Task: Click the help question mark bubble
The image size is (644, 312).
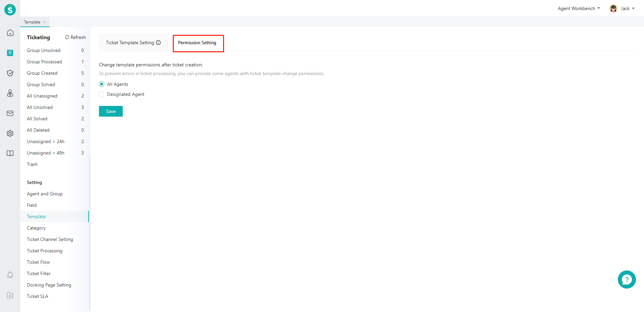Action: (x=627, y=279)
